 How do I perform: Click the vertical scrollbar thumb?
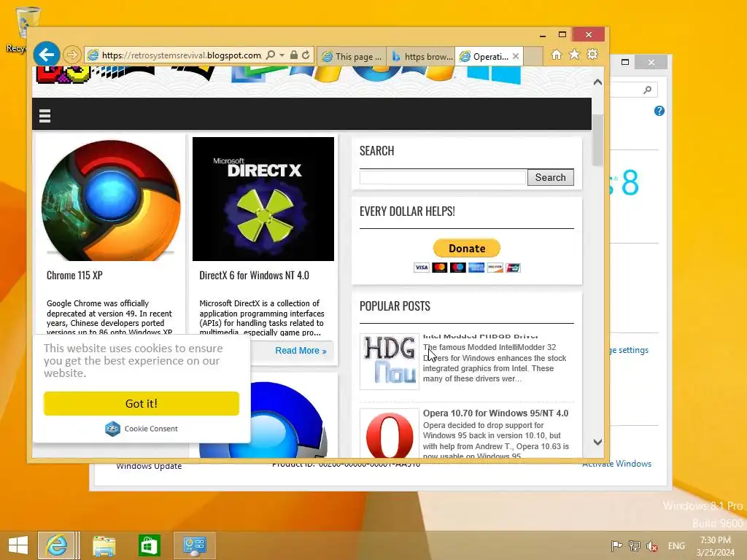598,139
